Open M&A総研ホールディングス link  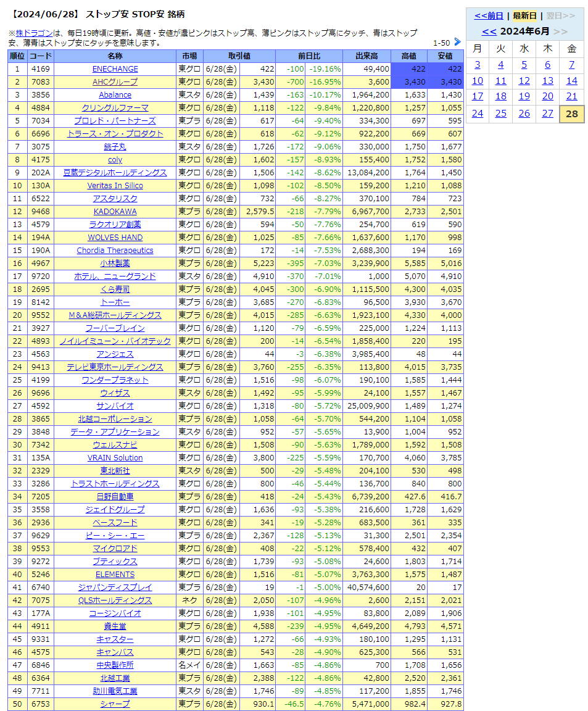[115, 315]
